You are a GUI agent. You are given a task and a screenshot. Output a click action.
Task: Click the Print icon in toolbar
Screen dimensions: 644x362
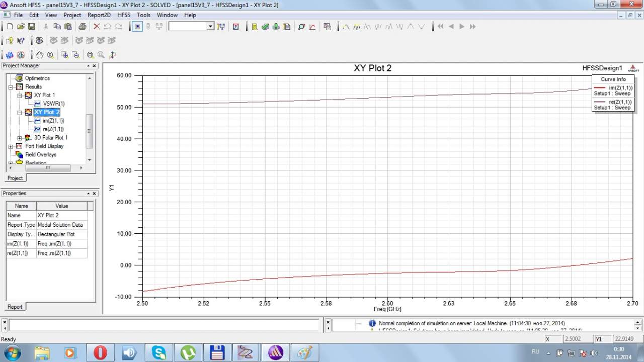82,27
